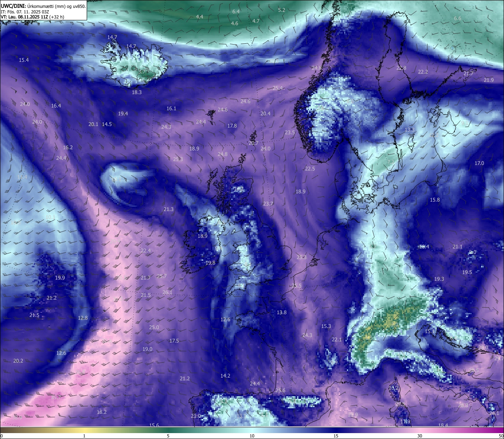
Task: Click the 30 tick on the color scale
Action: [420, 436]
